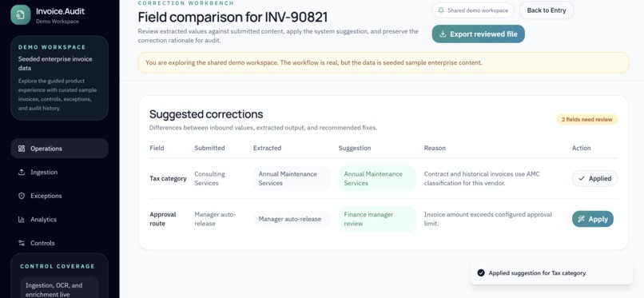
Task: Click reason 'Contract and historical invoices use AMC'
Action: click(482, 178)
